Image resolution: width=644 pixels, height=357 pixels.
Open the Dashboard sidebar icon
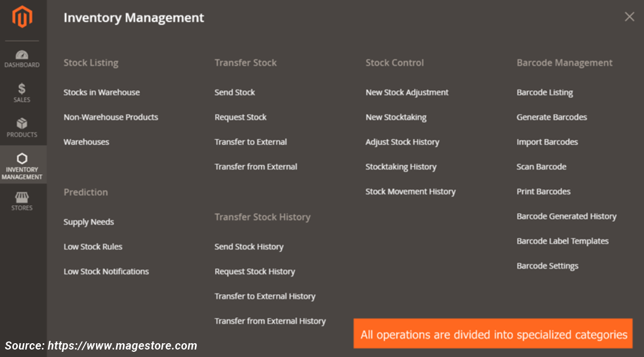pyautogui.click(x=22, y=55)
